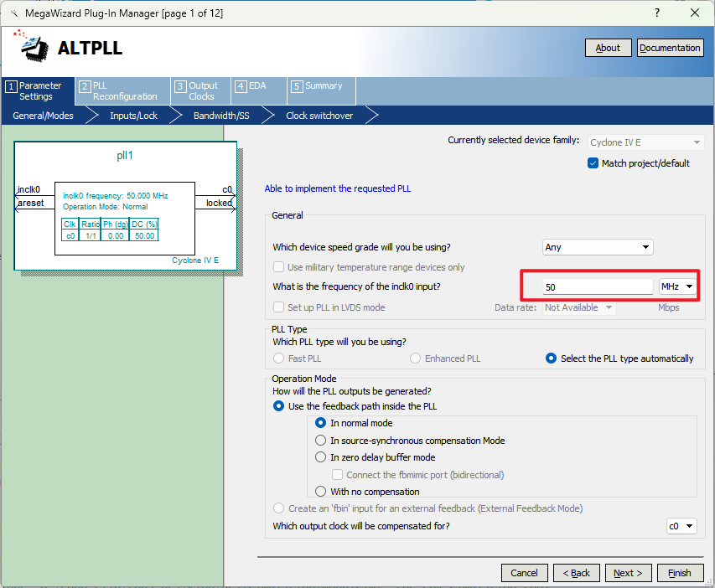Go to the Inputs/Lock sub-page

click(x=133, y=116)
